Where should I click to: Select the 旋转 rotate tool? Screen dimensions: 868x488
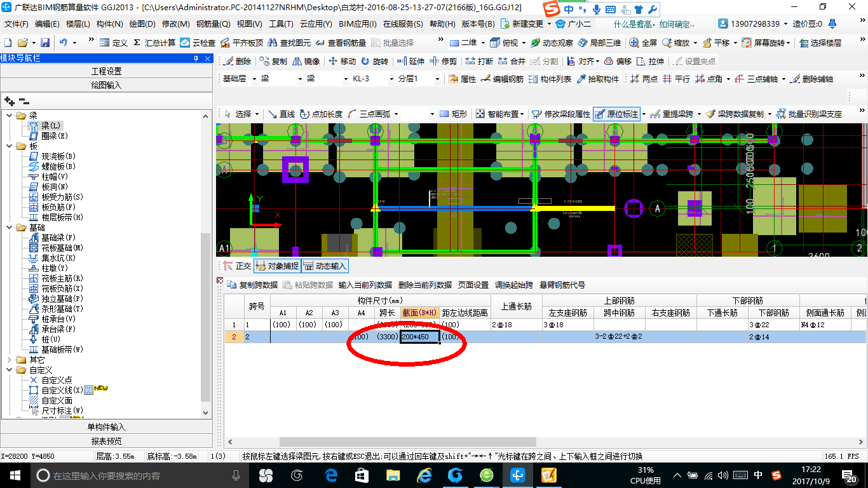pyautogui.click(x=374, y=61)
